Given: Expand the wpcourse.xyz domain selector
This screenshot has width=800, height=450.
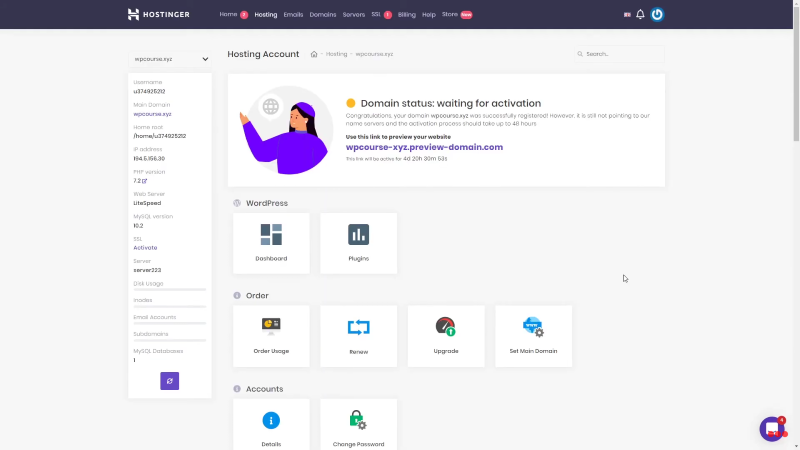Looking at the screenshot, I should coord(170,59).
